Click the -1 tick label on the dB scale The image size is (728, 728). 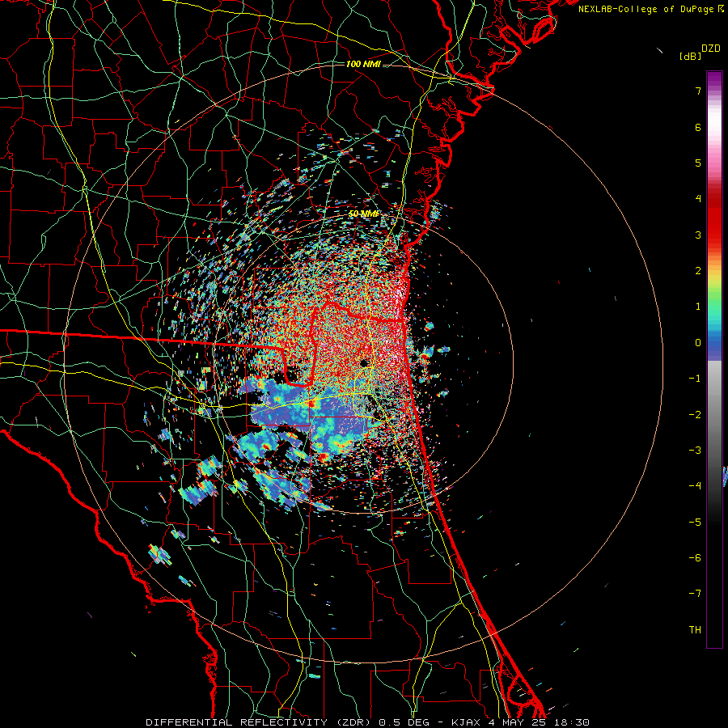click(695, 379)
